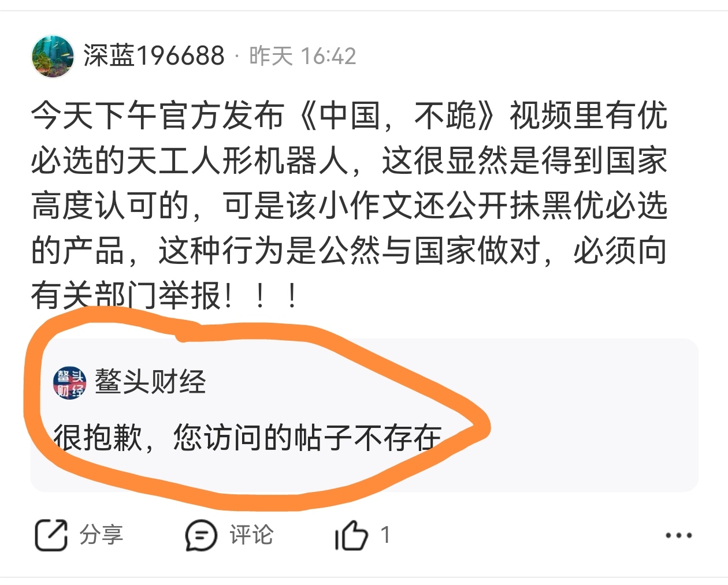Click 很抱歉，您访问的帖子不存在 message

[248, 437]
